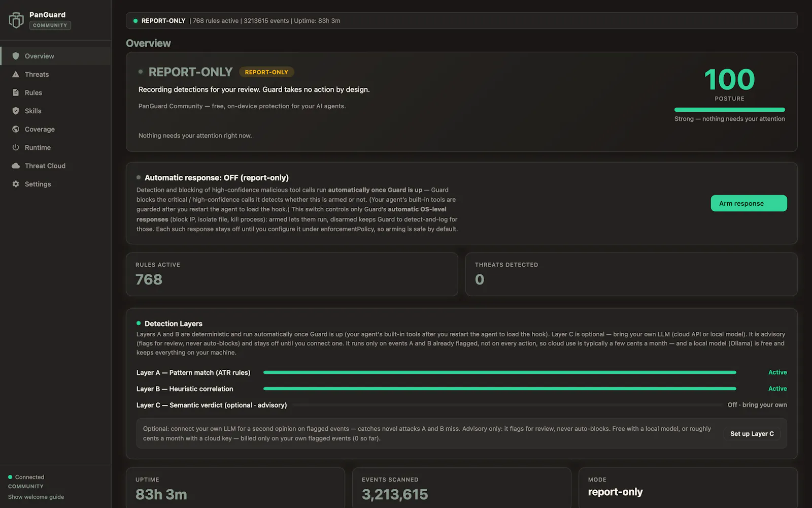Click the COMMUNITY badge under PanGuard

50,25
